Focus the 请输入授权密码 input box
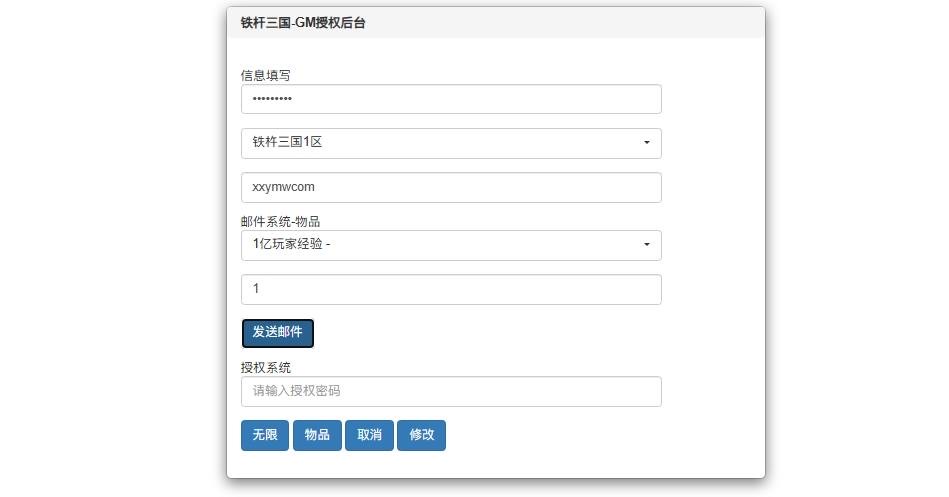The width and height of the screenshot is (949, 497). [450, 391]
